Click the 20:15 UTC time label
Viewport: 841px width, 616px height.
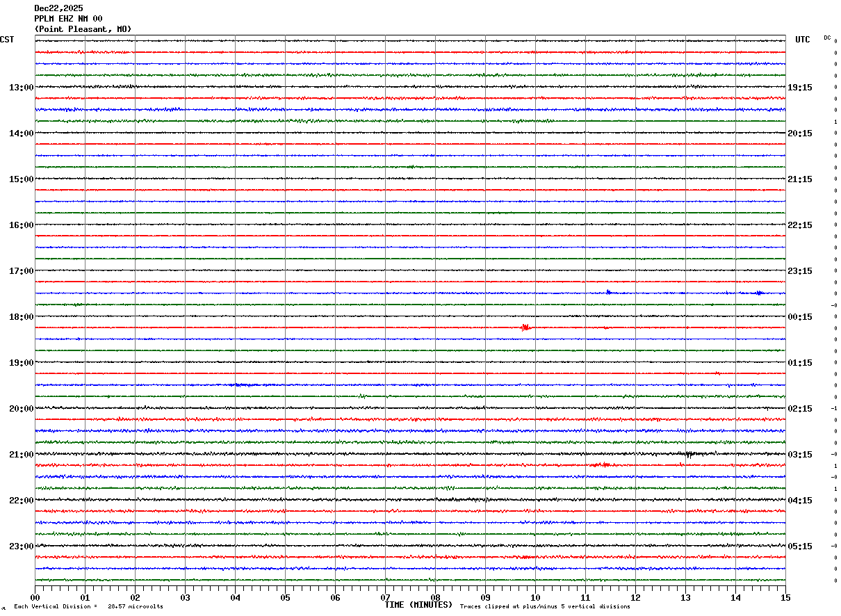(800, 133)
